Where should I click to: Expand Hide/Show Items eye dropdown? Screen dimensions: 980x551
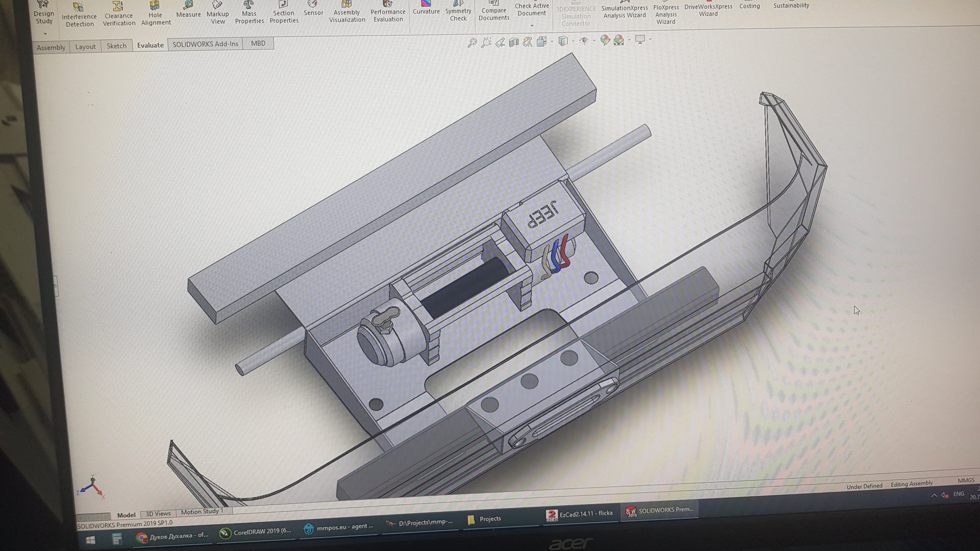point(594,41)
